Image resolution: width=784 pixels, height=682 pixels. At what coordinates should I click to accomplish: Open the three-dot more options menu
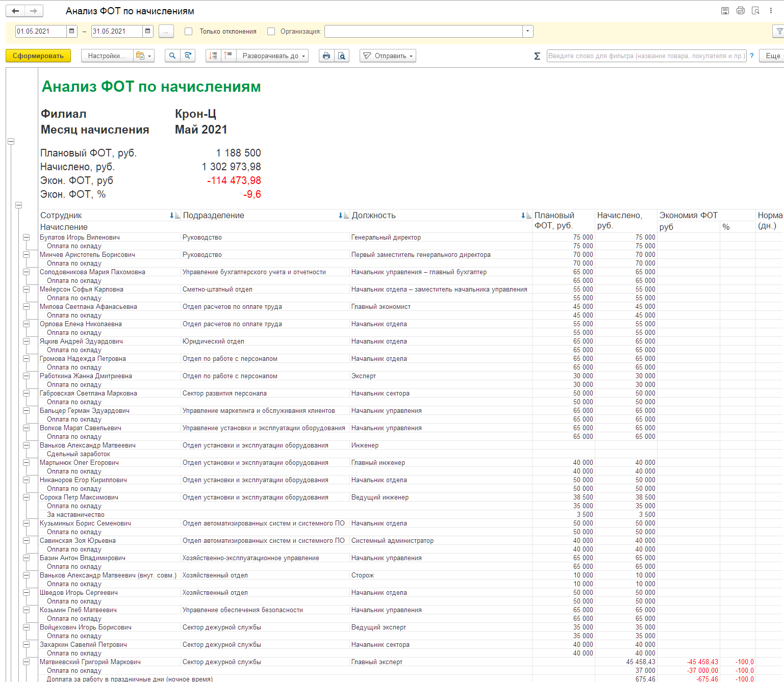(771, 11)
